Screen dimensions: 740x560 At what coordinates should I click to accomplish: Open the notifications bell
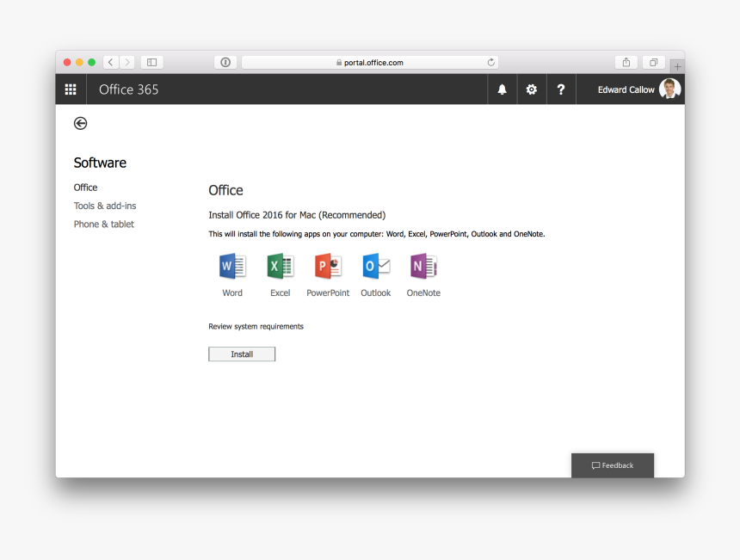click(503, 89)
